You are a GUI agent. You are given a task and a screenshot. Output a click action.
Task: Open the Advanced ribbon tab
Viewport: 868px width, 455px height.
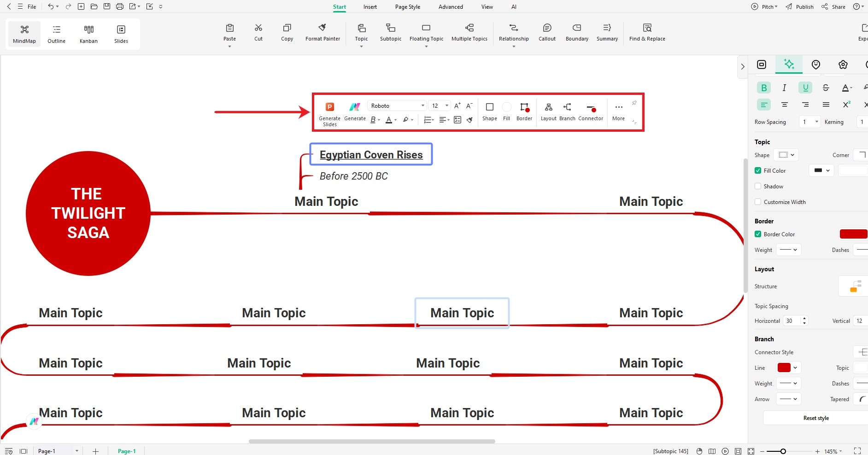(451, 7)
